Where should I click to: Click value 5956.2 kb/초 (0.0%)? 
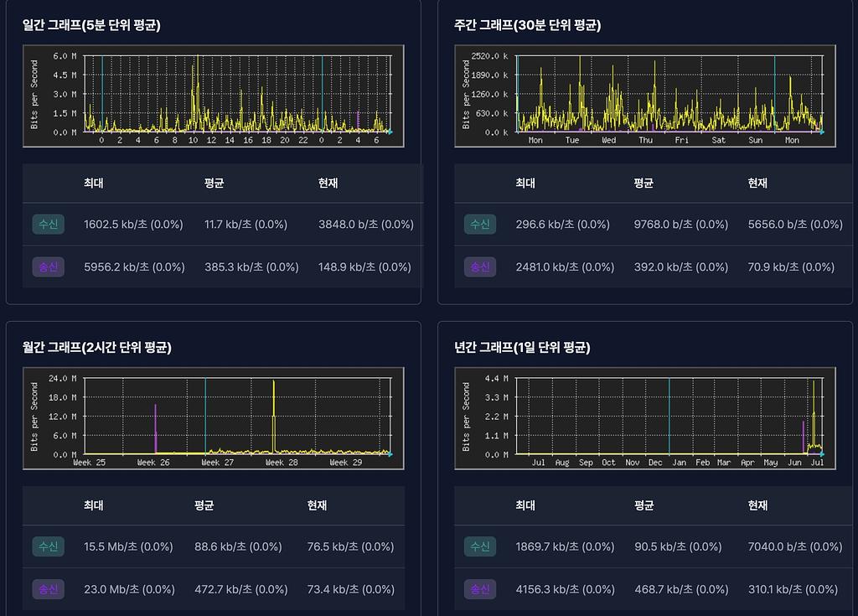click(x=135, y=267)
